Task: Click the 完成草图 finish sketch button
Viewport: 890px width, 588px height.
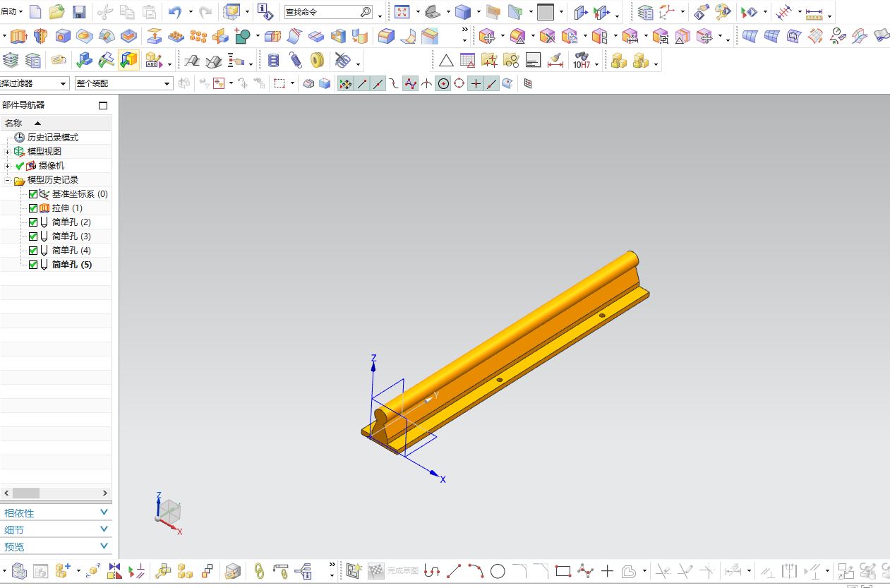Action: point(394,571)
